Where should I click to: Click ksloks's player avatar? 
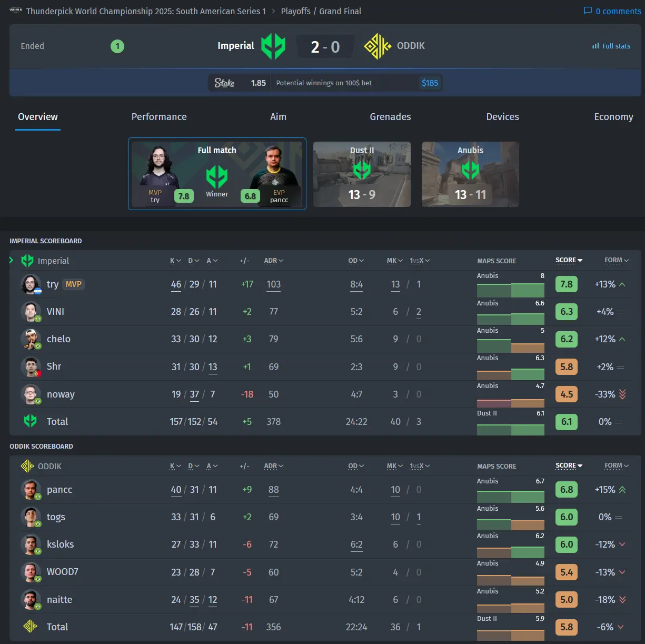tap(31, 544)
